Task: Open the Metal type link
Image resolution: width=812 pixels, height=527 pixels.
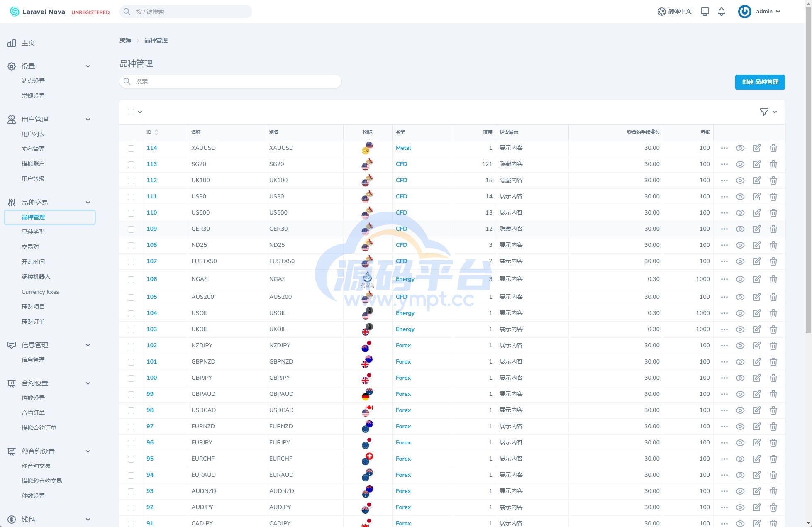Action: (x=403, y=148)
